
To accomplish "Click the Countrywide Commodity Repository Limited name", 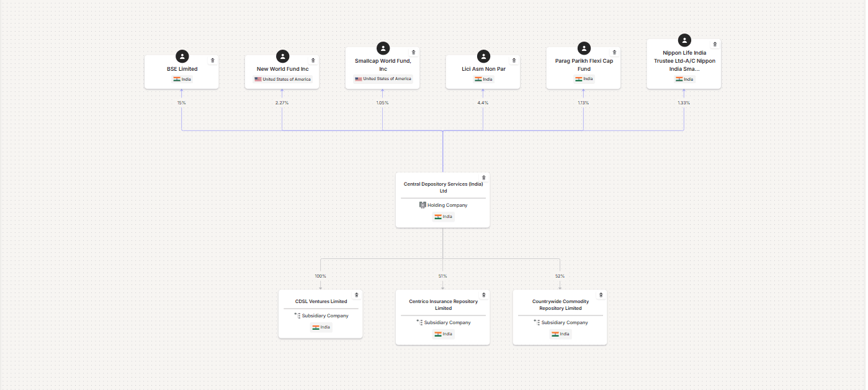I will tap(560, 305).
